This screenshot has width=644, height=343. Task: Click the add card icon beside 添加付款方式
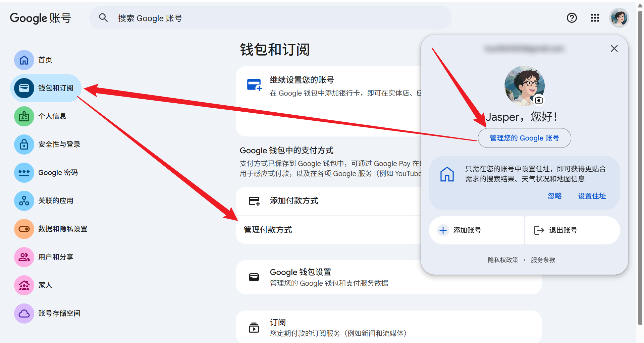click(x=254, y=201)
